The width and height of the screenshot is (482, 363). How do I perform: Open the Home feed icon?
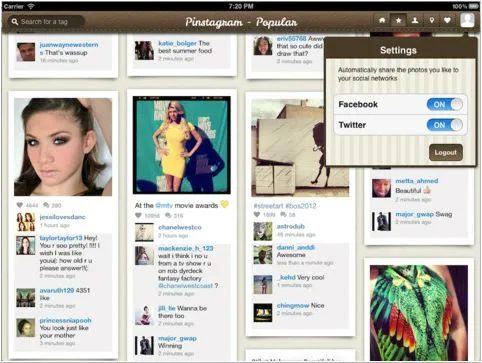(x=382, y=21)
